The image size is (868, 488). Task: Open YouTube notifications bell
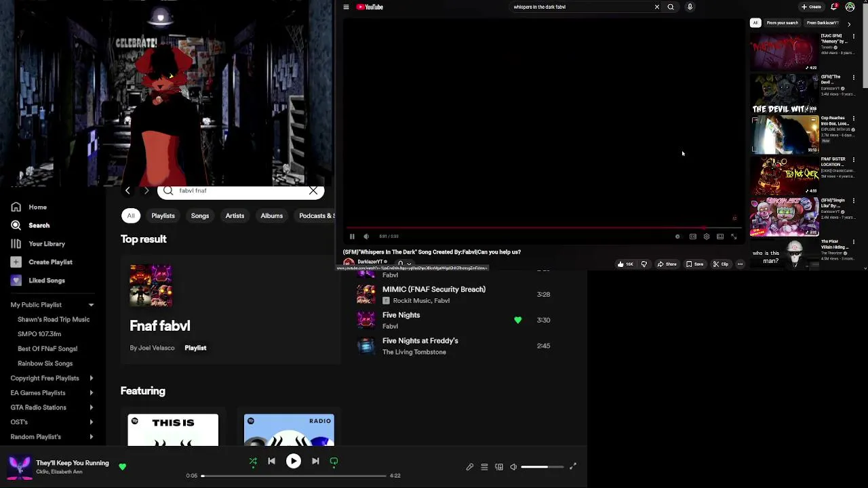tap(833, 7)
